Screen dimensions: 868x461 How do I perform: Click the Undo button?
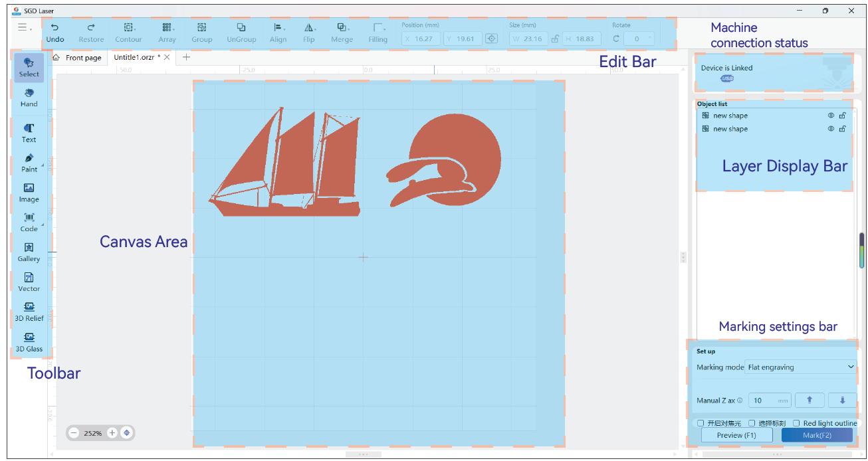click(55, 32)
